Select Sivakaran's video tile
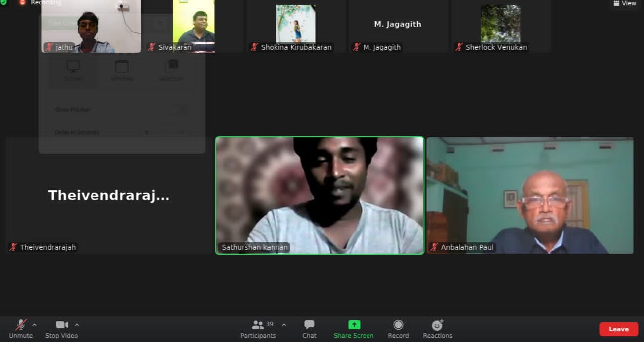Image resolution: width=644 pixels, height=342 pixels. coord(194,26)
